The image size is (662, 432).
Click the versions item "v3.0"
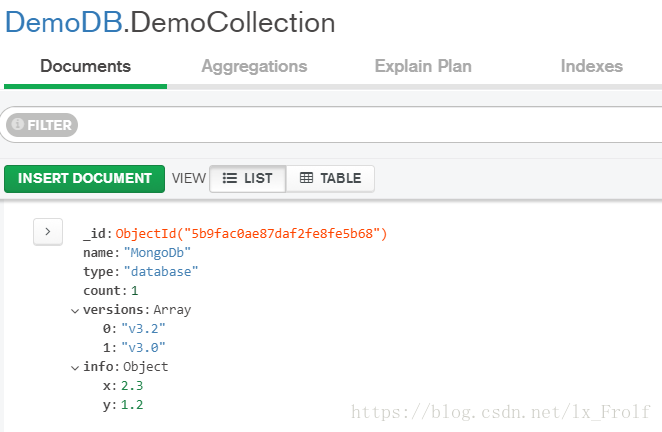click(143, 348)
